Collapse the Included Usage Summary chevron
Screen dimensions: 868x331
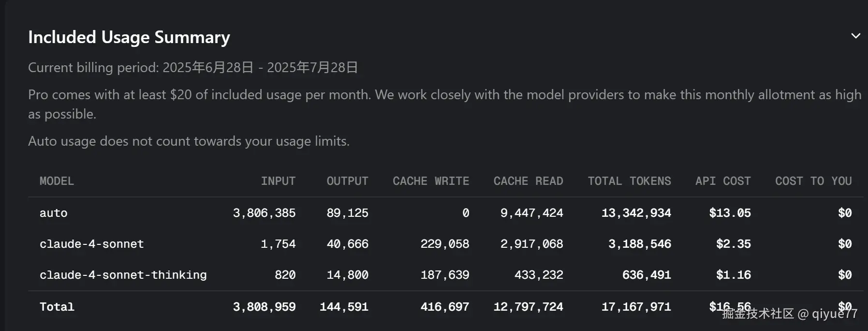855,36
